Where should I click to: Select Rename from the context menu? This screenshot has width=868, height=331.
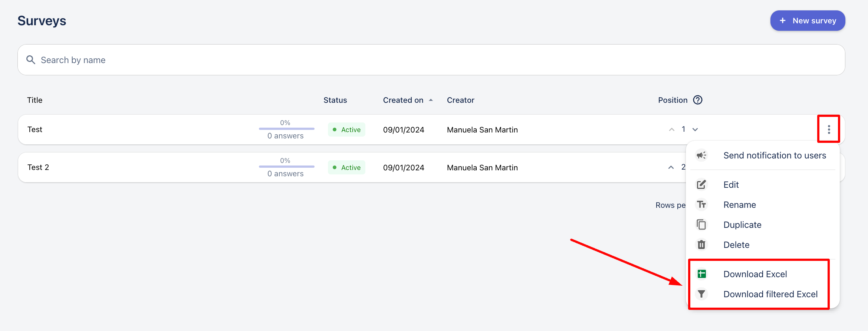pos(739,205)
